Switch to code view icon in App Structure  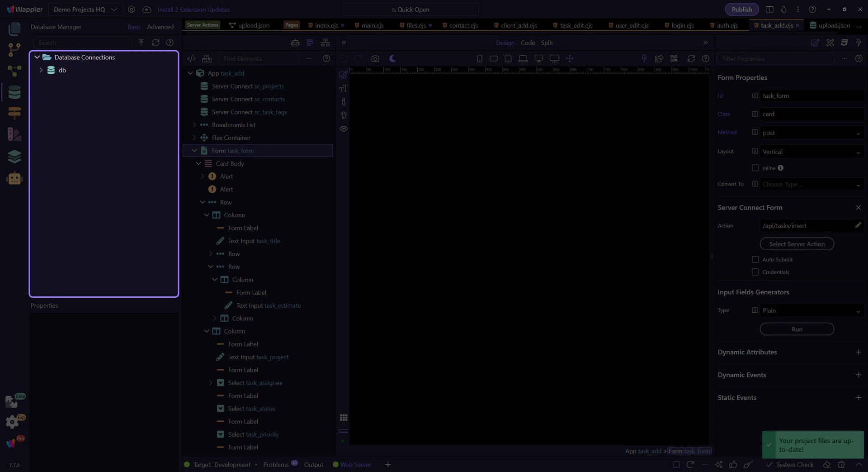coord(191,59)
